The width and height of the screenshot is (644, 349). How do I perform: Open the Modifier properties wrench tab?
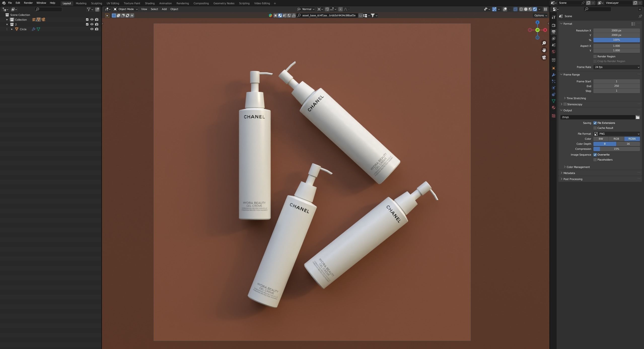[x=553, y=75]
